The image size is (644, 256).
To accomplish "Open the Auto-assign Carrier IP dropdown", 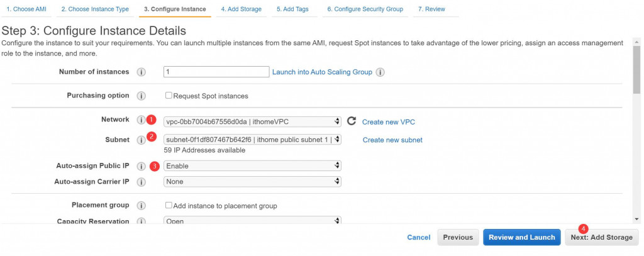I will click(252, 182).
